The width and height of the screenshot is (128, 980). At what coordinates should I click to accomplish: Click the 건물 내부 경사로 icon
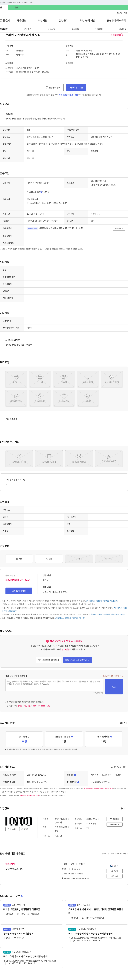pos(109,458)
